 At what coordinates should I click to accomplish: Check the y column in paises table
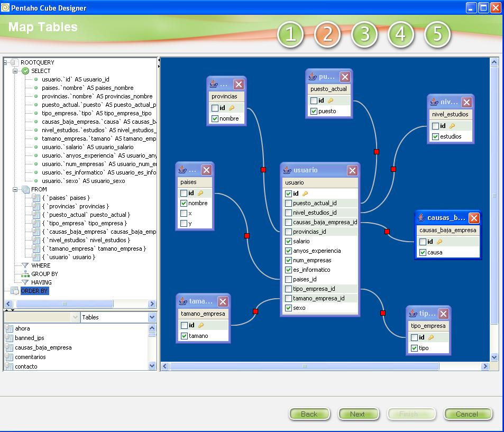click(184, 223)
